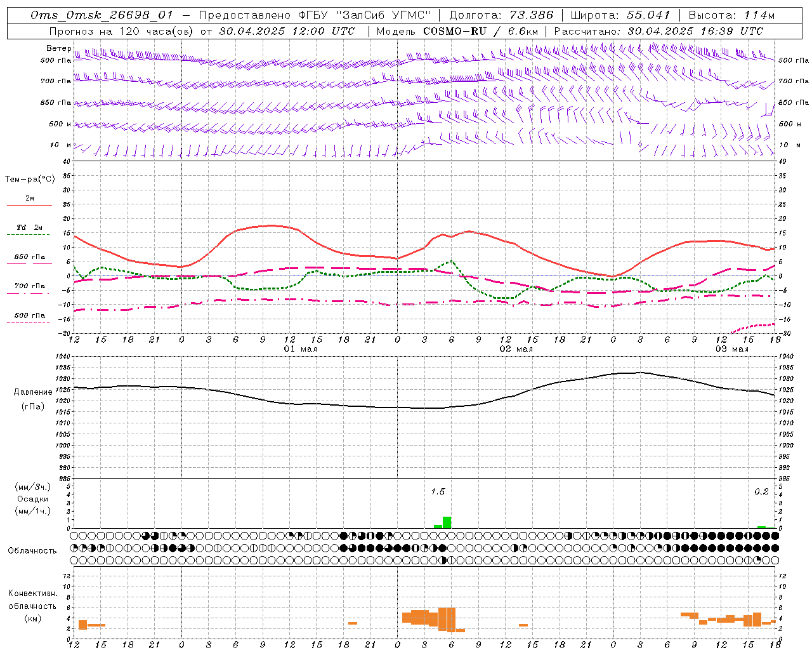
Task: Click the "Высота: 114м" header field
Action: [x=731, y=15]
